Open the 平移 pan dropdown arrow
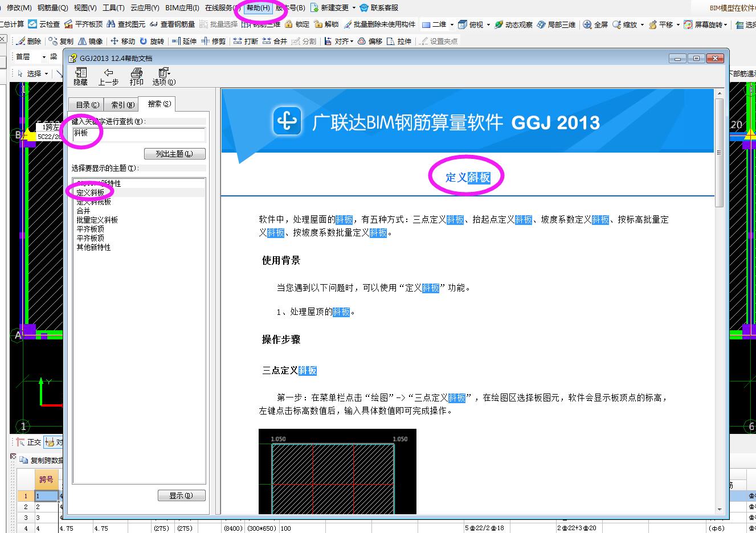756x533 pixels. [678, 24]
